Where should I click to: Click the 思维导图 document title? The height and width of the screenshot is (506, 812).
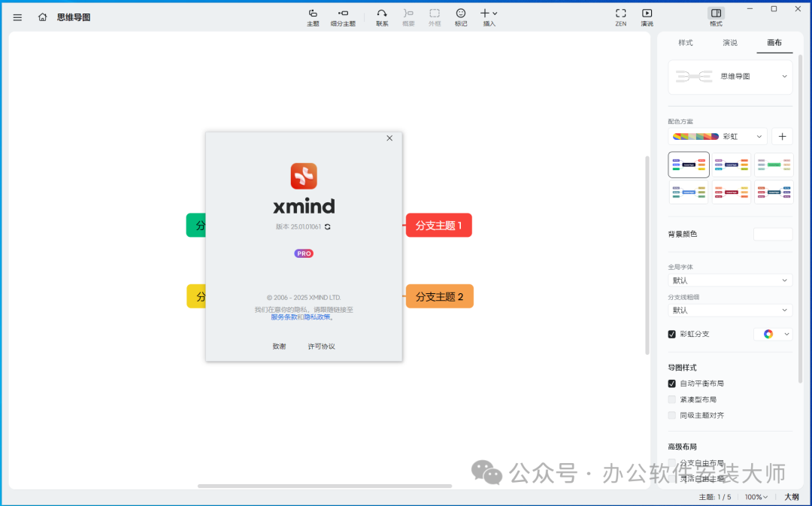coord(74,17)
